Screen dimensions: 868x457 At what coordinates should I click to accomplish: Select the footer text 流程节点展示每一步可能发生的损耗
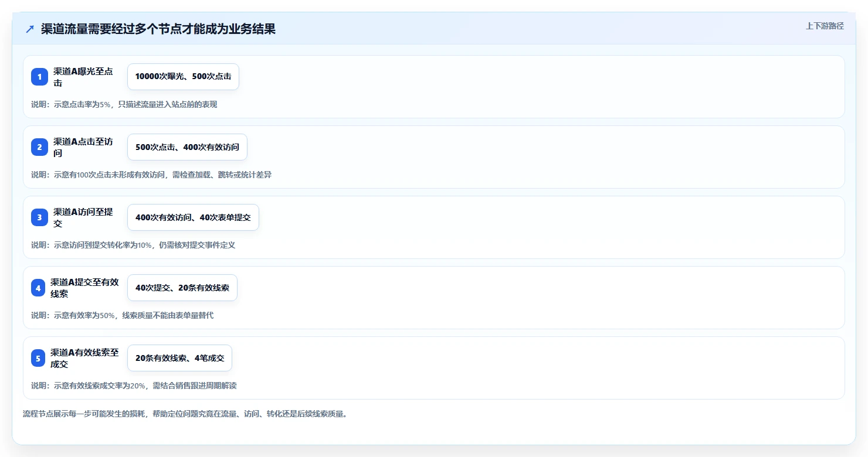[x=185, y=414]
